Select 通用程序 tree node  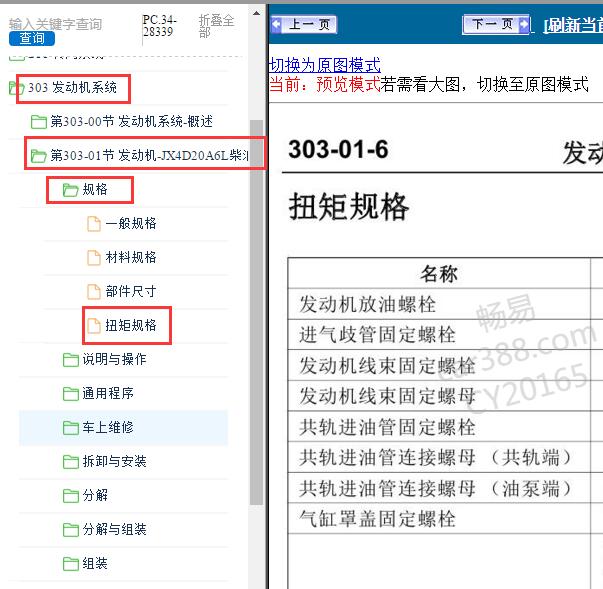click(x=108, y=393)
